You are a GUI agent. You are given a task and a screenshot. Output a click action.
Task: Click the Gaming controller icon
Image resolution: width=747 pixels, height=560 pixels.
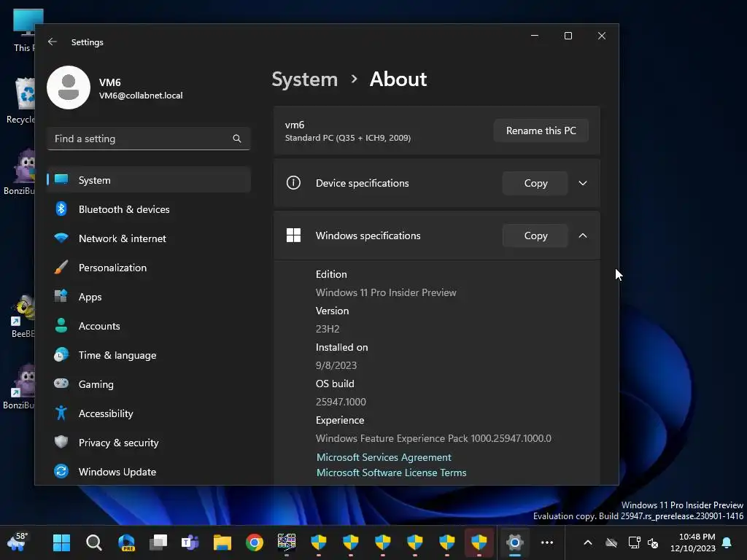pos(61,383)
